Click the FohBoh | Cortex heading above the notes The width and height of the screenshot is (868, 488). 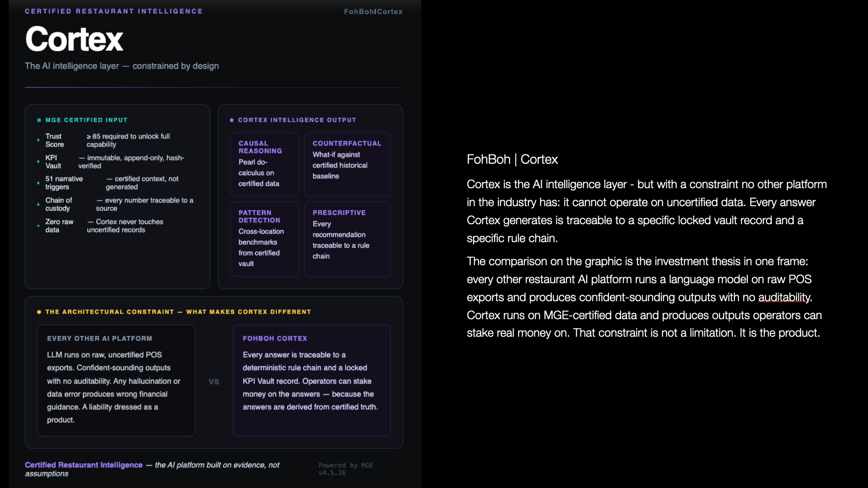[x=512, y=160]
